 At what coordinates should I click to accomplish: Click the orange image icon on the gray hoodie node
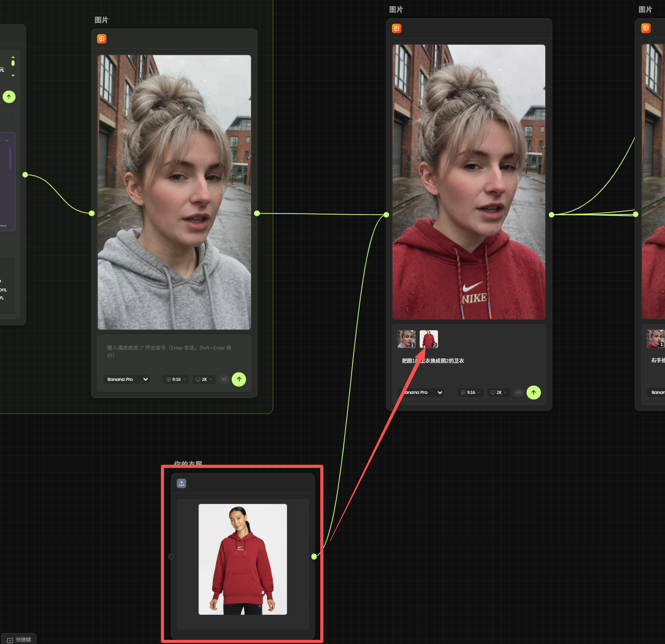102,39
